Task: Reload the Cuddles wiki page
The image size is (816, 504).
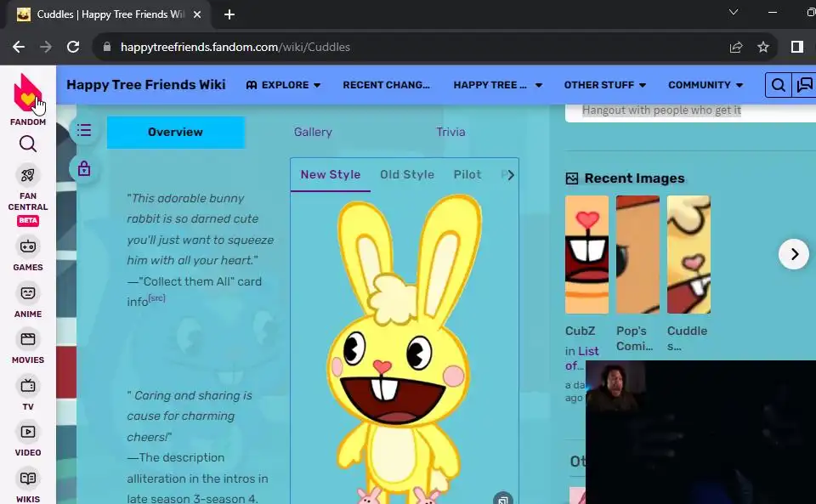Action: tap(73, 47)
